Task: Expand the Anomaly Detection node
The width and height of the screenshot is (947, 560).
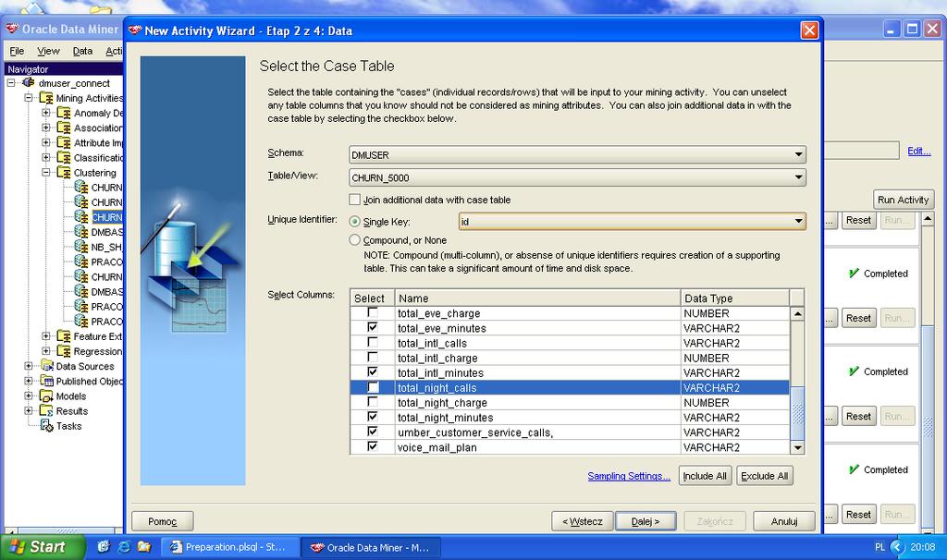Action: pos(46,113)
